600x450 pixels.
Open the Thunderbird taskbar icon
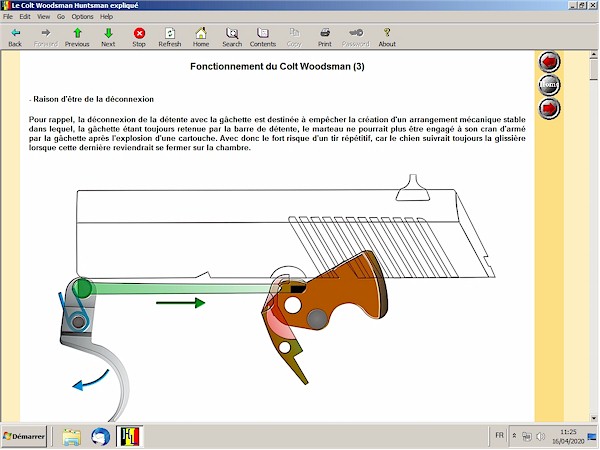(x=101, y=437)
